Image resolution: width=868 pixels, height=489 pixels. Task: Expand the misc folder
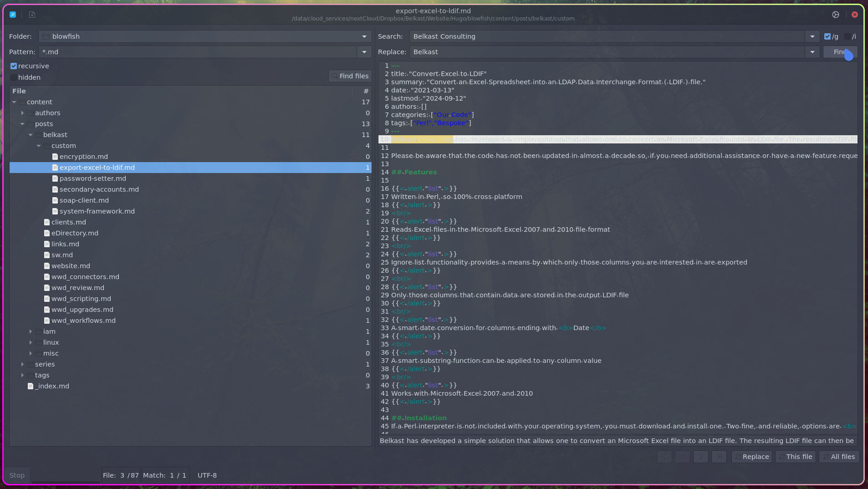(x=31, y=353)
